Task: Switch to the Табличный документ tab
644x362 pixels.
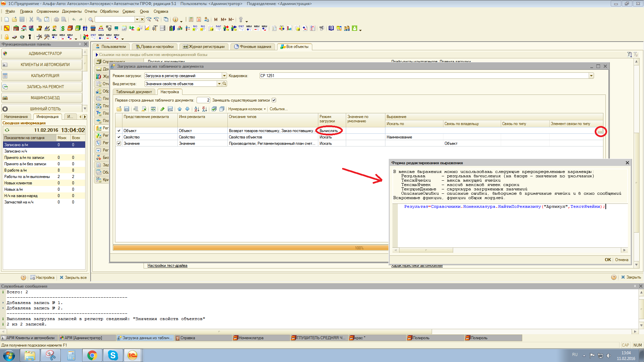Action: [134, 92]
